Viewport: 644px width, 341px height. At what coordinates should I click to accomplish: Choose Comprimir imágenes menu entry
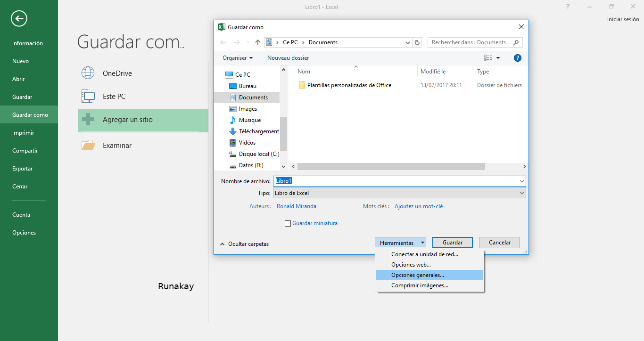429,285
